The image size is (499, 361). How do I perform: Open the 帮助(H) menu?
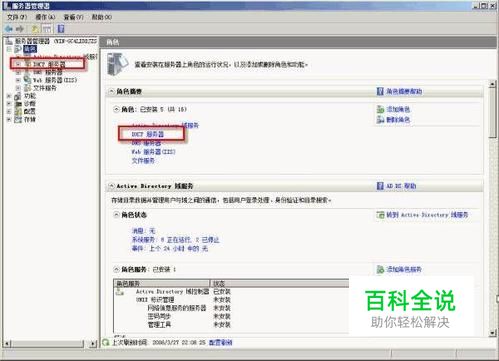tap(102, 17)
